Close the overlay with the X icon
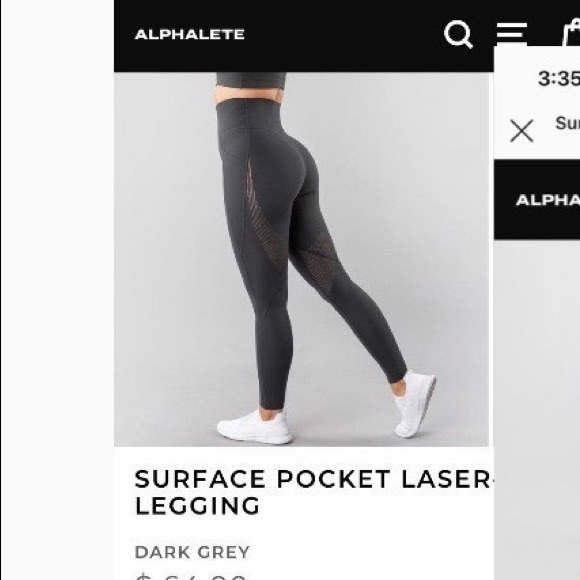This screenshot has width=580, height=580. pyautogui.click(x=522, y=131)
